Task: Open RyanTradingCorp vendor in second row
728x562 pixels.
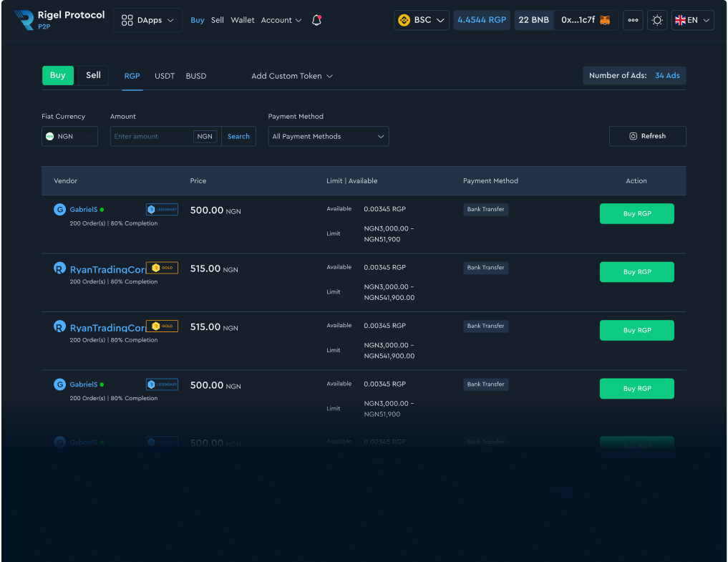Action: (x=107, y=269)
